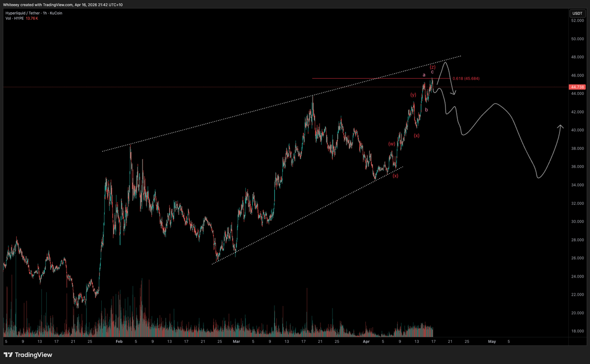
Task: Click the USDT currency label on price axis
Action: click(x=576, y=13)
